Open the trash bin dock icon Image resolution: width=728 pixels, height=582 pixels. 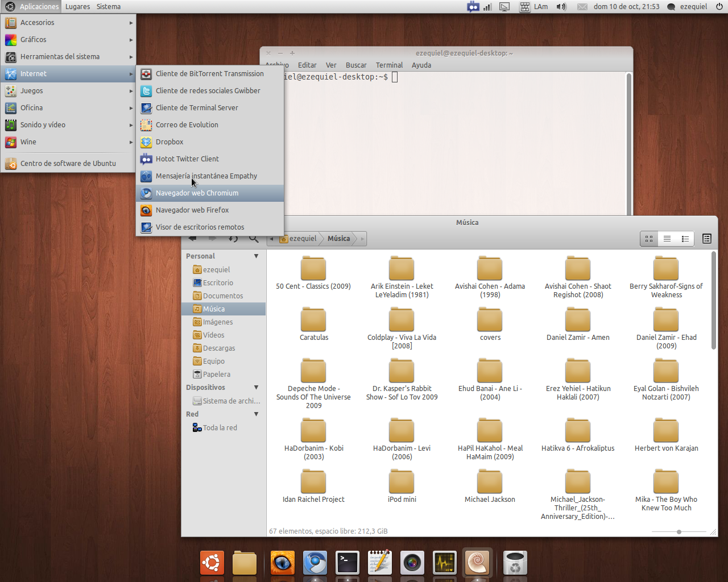[515, 563]
